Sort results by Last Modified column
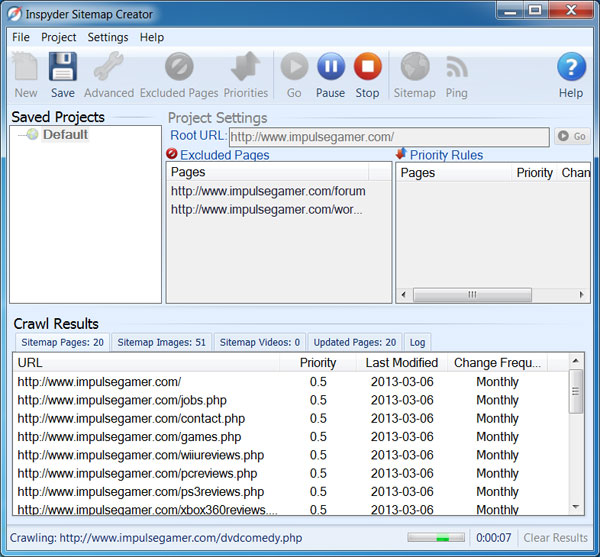 pyautogui.click(x=401, y=363)
